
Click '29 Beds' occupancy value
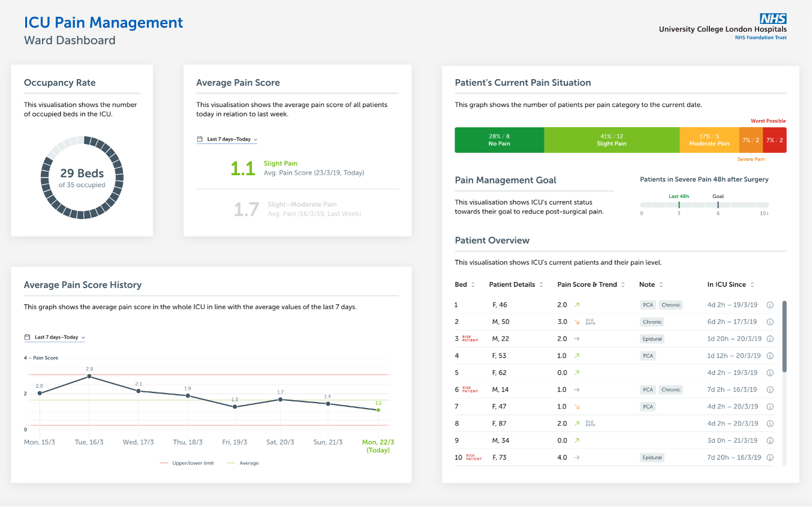pyautogui.click(x=82, y=173)
